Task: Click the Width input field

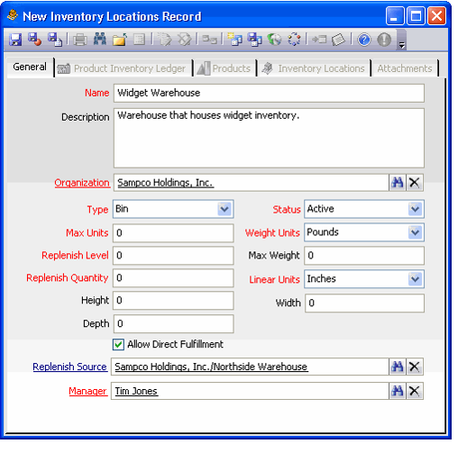Action: (364, 303)
